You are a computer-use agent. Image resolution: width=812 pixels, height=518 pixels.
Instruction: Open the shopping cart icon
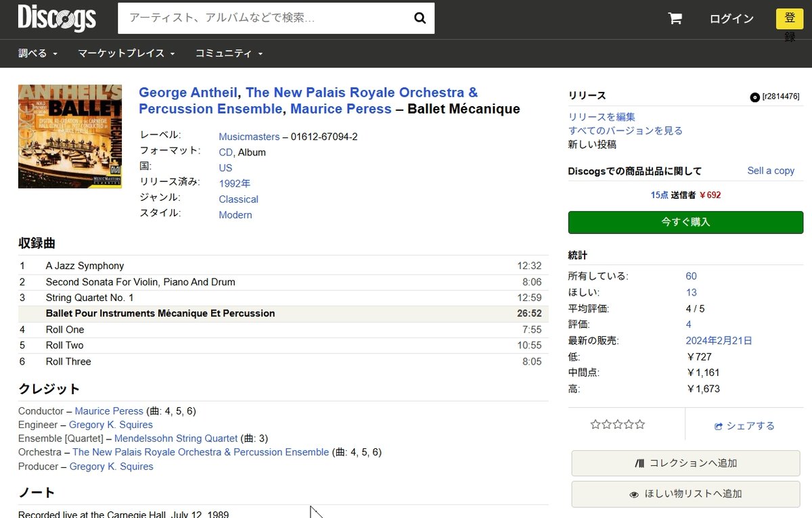pyautogui.click(x=675, y=18)
